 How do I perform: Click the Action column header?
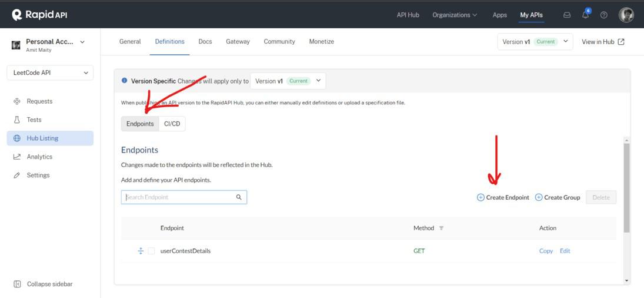pyautogui.click(x=548, y=228)
